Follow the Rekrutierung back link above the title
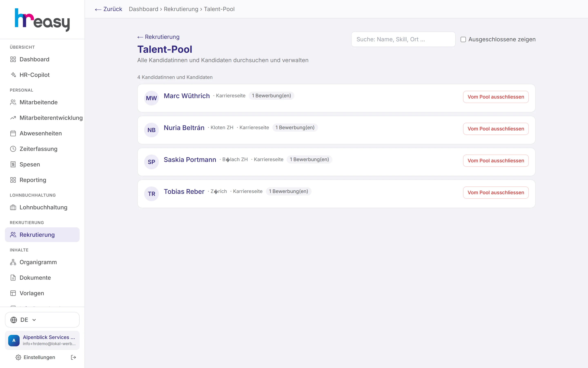The image size is (588, 368). [158, 37]
